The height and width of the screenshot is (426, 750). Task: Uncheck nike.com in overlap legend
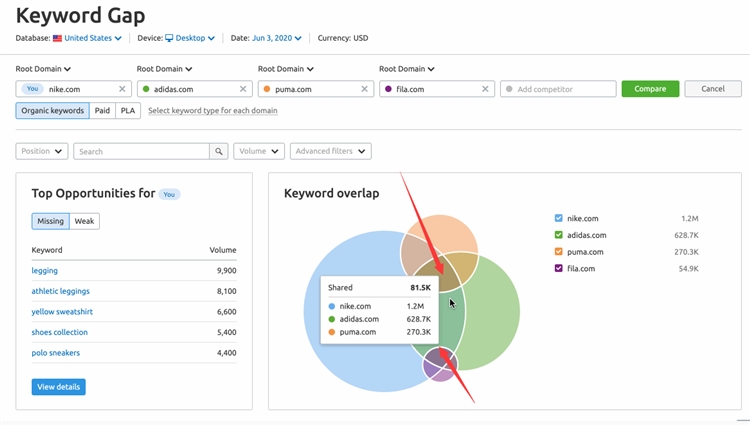click(558, 218)
